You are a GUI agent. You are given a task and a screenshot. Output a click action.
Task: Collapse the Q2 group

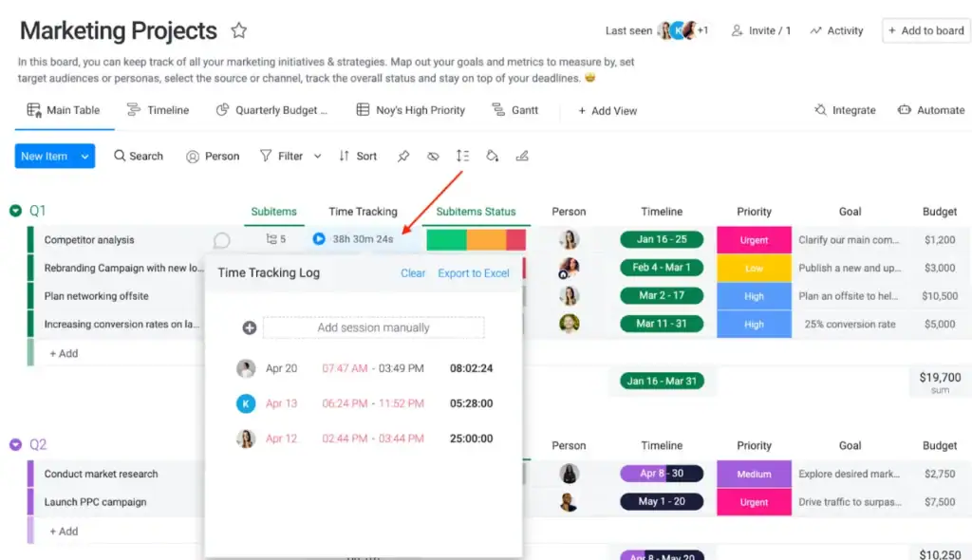click(13, 443)
